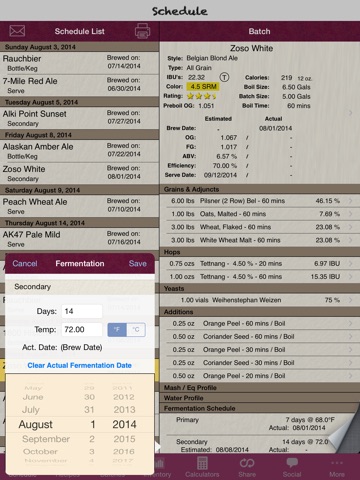Tap the printer icon in Schedule List
This screenshot has height=480, width=360.
[x=142, y=31]
